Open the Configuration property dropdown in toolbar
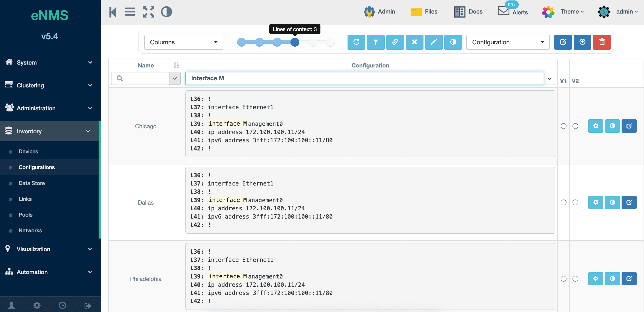The image size is (644, 312). coord(508,42)
